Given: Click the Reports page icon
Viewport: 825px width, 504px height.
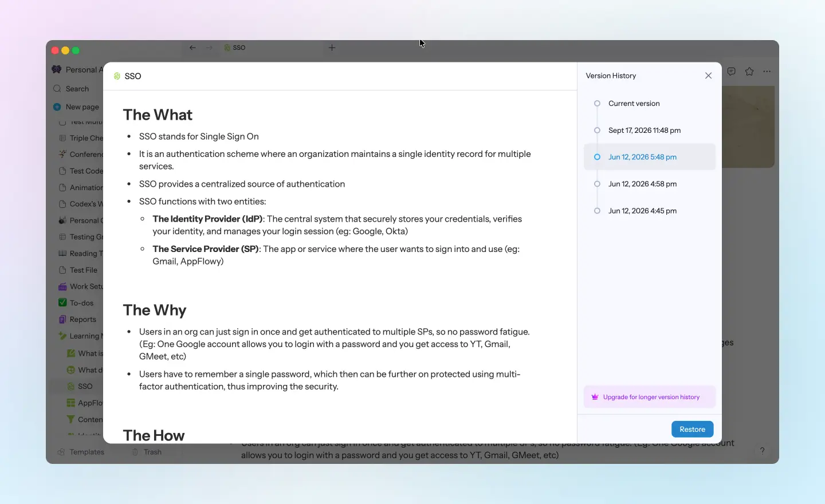Looking at the screenshot, I should 62,320.
